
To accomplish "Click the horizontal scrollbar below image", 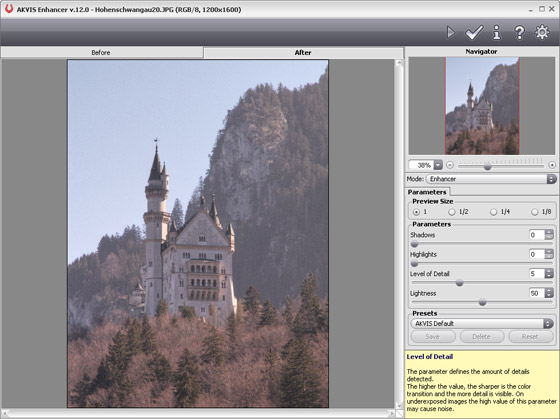I will pyautogui.click(x=199, y=414).
